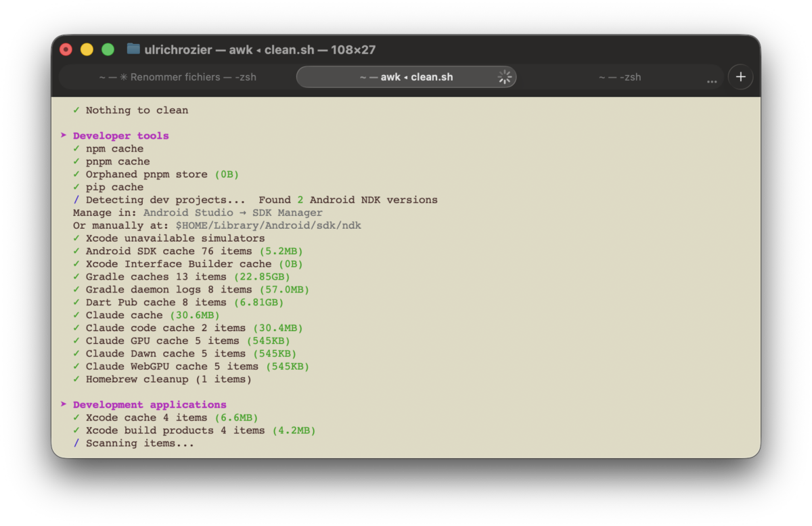
Task: Click the activity spinner in the clean.sh tab
Action: pyautogui.click(x=505, y=77)
